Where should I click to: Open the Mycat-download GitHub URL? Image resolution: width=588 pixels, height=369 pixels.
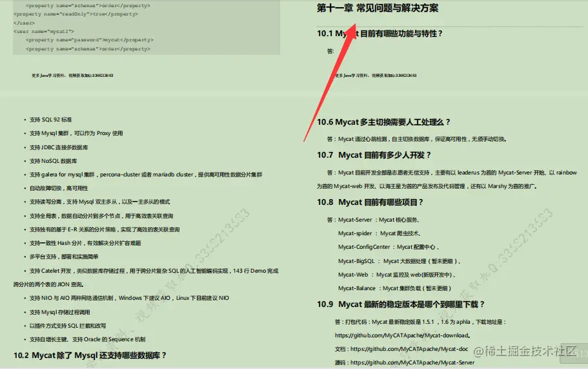coord(402,335)
